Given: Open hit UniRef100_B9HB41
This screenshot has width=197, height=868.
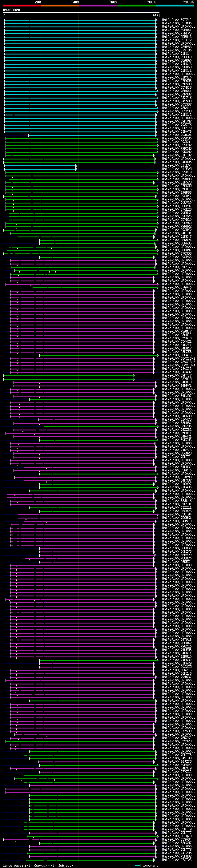Looking at the screenshot, I should (177, 30).
